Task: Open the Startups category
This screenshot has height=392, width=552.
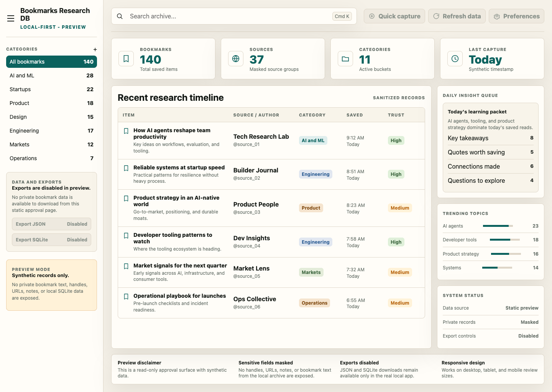Action: coord(51,89)
